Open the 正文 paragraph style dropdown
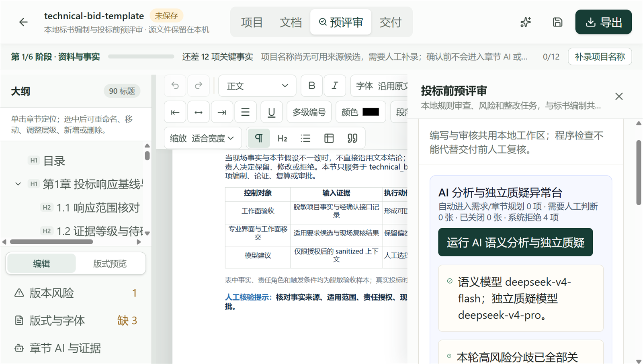 click(257, 86)
